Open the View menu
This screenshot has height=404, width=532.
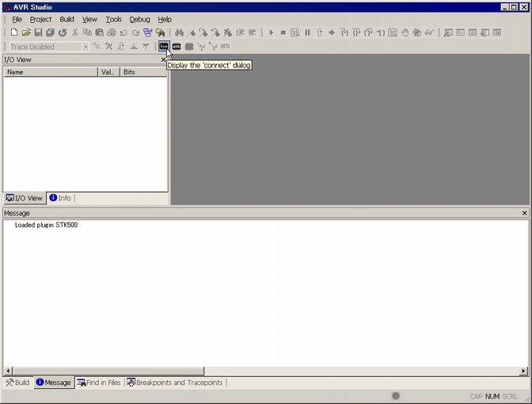tap(89, 19)
